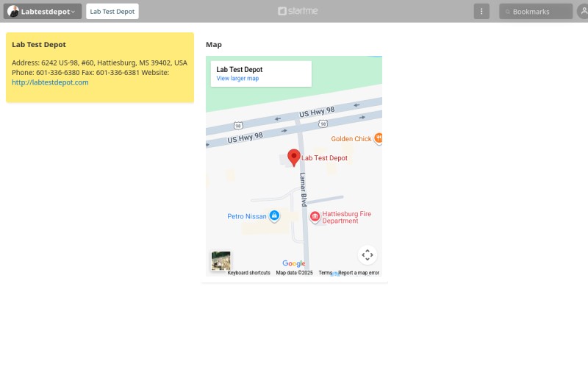
Task: Click View larger map link
Action: pos(237,78)
